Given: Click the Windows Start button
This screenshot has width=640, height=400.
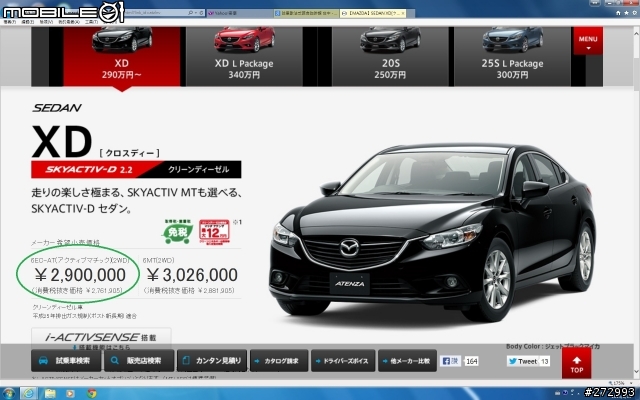Looking at the screenshot, I should click(x=8, y=393).
